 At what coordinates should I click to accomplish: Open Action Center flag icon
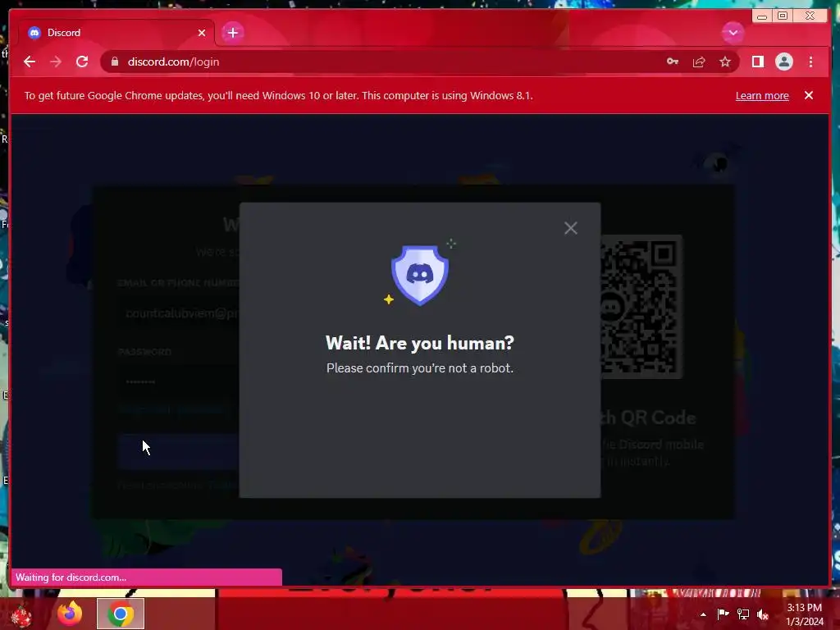pyautogui.click(x=723, y=614)
